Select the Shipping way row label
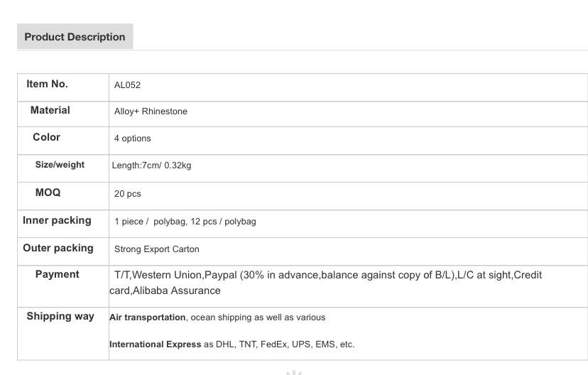This screenshot has width=588, height=375. pos(60,317)
